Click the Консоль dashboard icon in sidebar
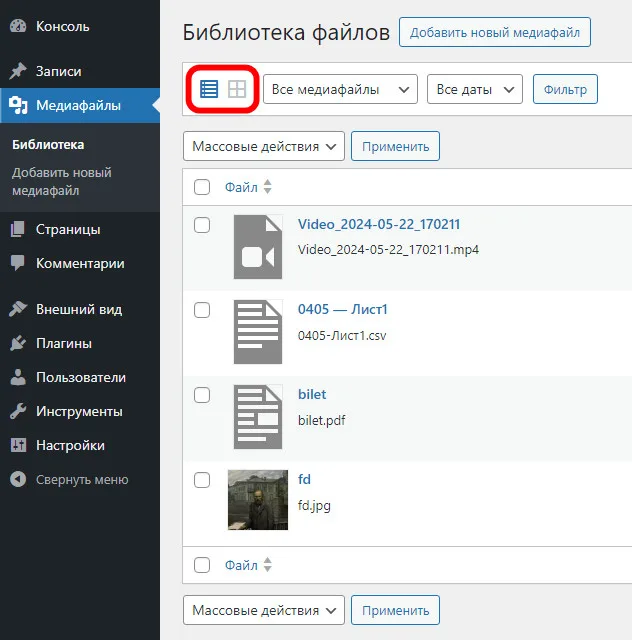Screen dimensions: 632x640 (x=18, y=26)
